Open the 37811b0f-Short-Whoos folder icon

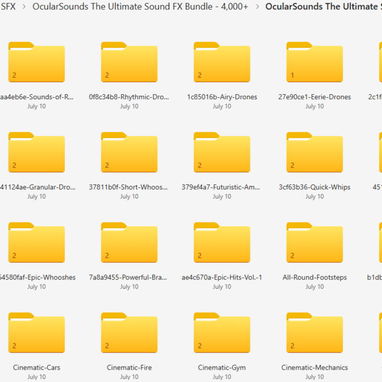click(x=129, y=152)
